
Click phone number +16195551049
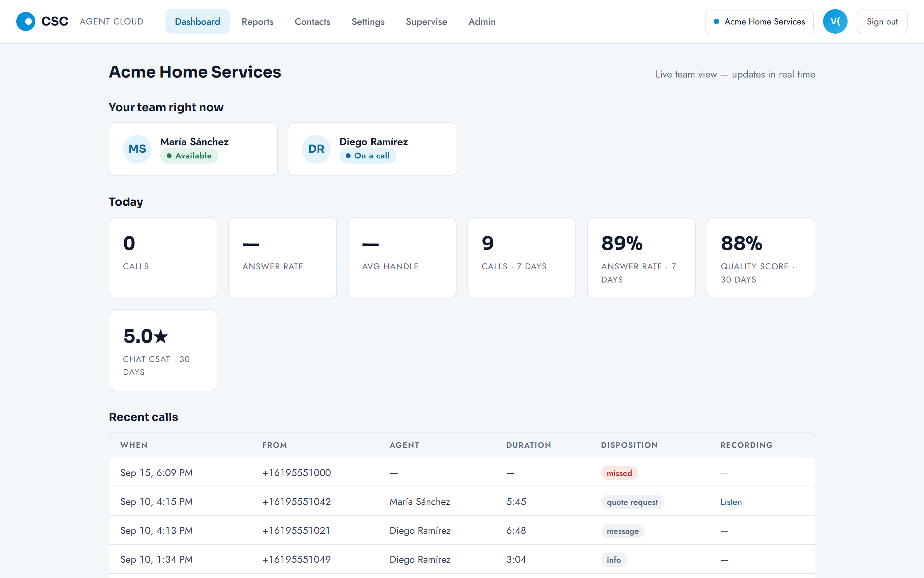(297, 560)
